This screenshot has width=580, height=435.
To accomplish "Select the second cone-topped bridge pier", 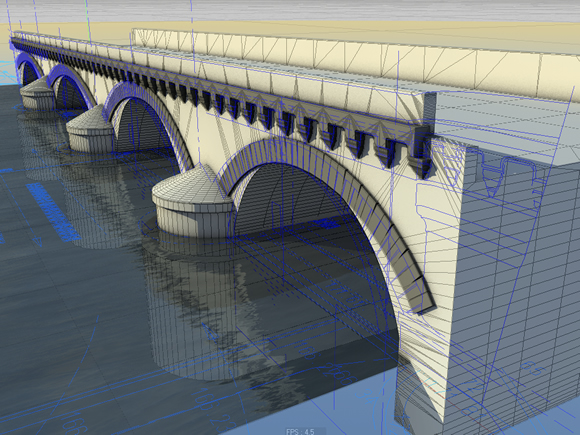I will coord(91,129).
